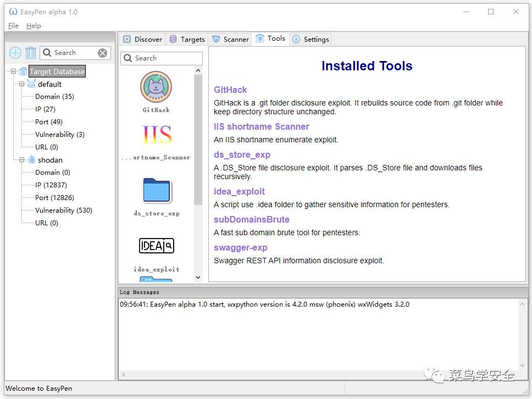The height and width of the screenshot is (399, 532).
Task: Select Vulnerability (3) under default
Action: [x=60, y=134]
